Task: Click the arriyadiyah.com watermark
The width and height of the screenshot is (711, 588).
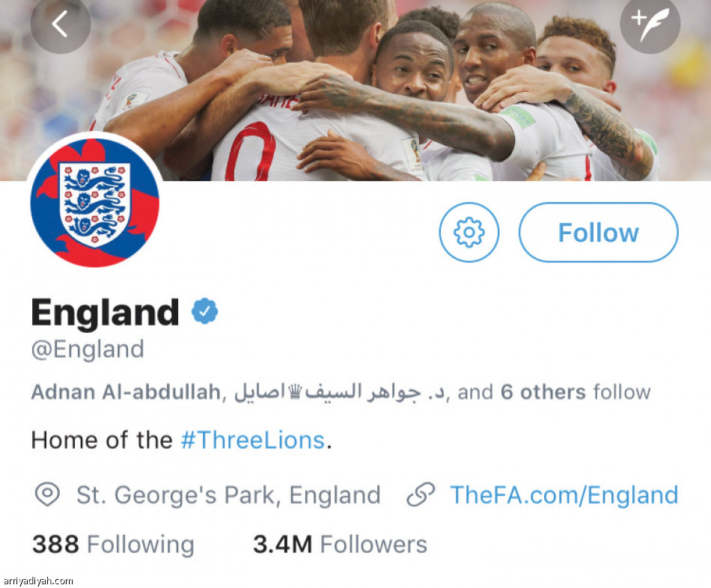Action: pyautogui.click(x=38, y=581)
